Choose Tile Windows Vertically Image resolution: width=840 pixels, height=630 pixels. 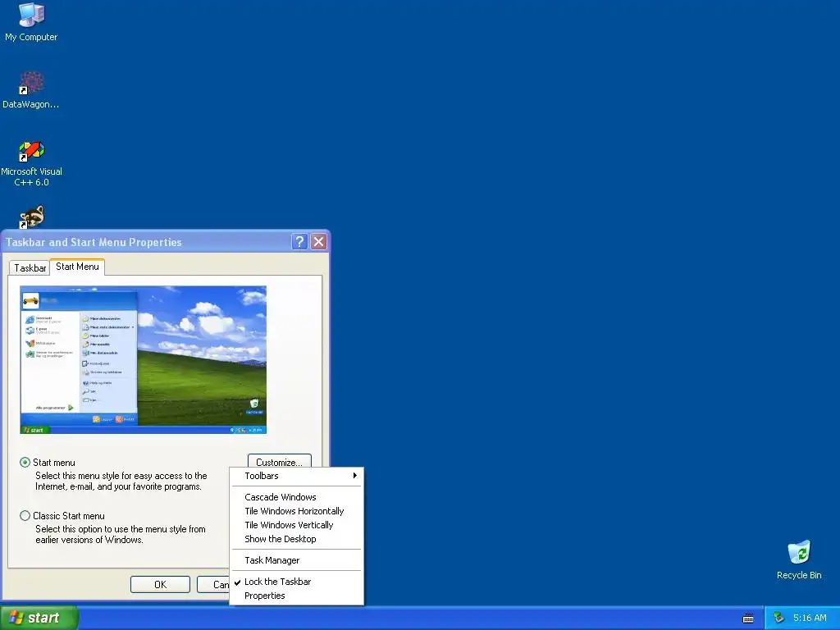tap(296, 525)
